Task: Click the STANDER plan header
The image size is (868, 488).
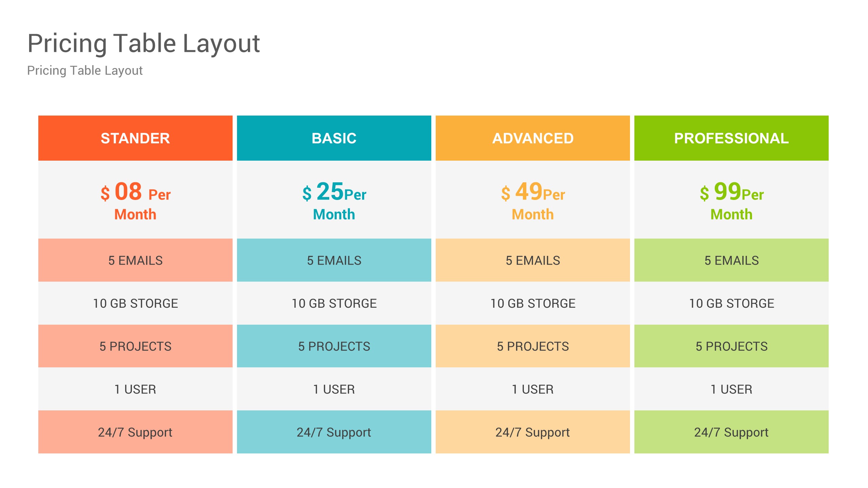Action: (x=135, y=138)
